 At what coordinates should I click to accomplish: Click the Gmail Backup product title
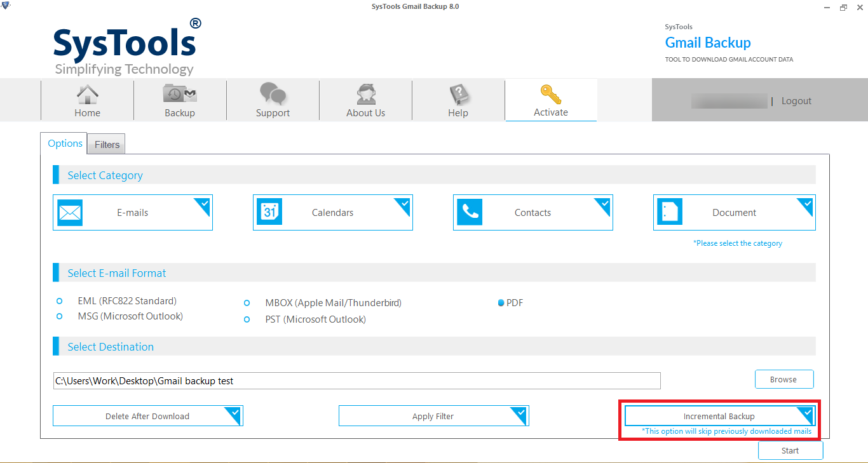(x=708, y=43)
